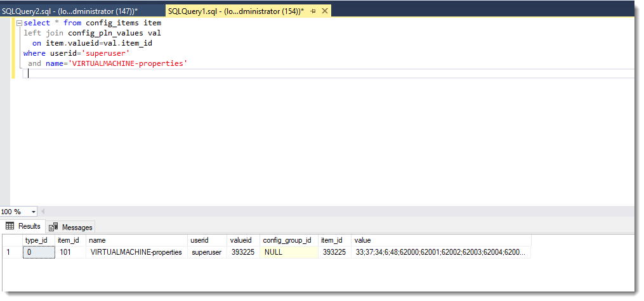
Task: Click the superuser result cell
Action: [207, 252]
